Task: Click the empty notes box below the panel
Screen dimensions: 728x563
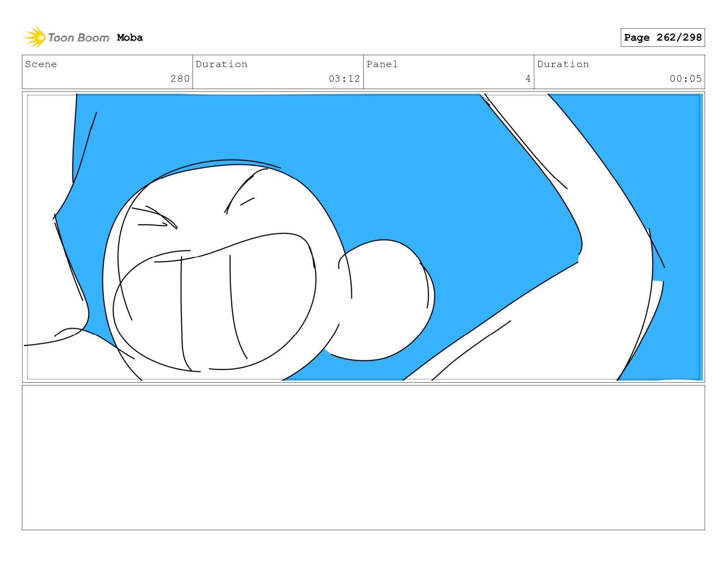Action: [x=364, y=457]
